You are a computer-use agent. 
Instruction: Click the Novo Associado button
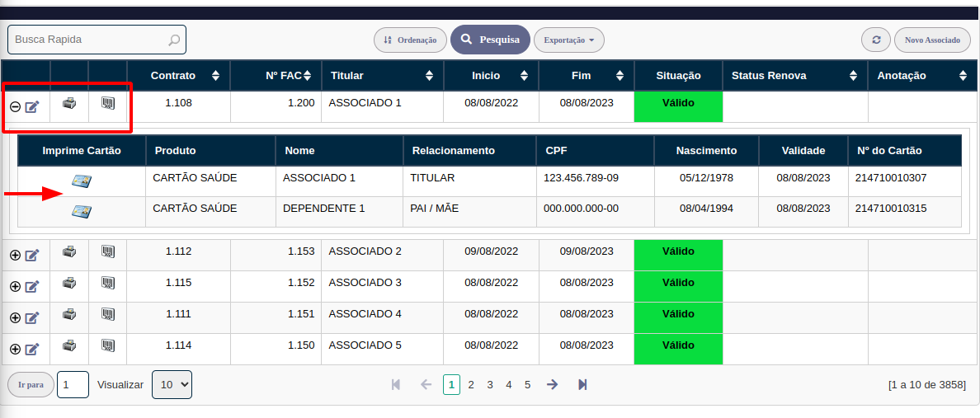coord(932,40)
